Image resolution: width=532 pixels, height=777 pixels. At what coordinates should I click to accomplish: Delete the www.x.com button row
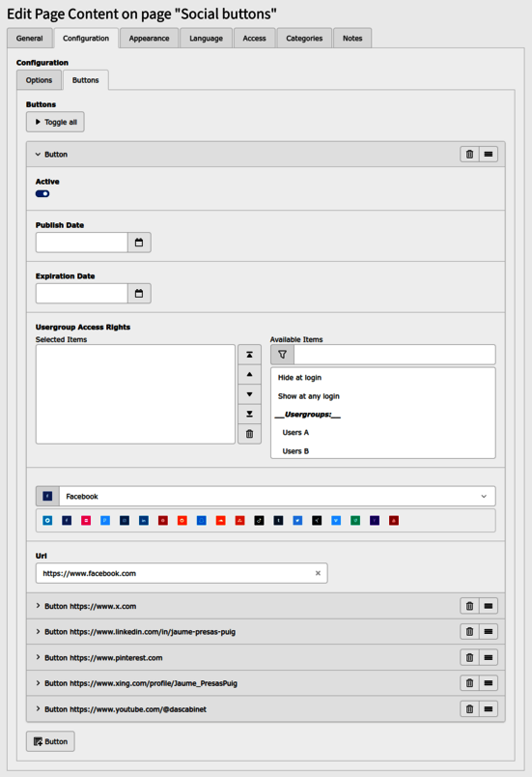click(x=469, y=606)
